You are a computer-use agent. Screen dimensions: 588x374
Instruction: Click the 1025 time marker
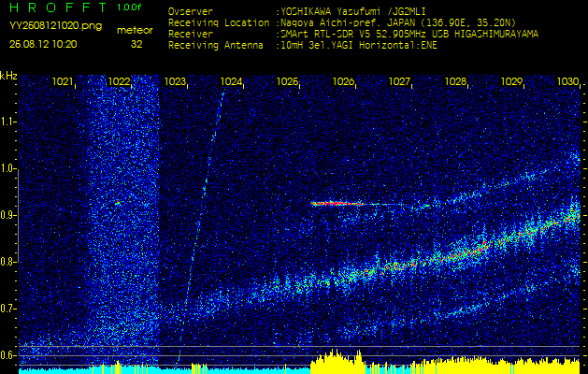click(287, 81)
